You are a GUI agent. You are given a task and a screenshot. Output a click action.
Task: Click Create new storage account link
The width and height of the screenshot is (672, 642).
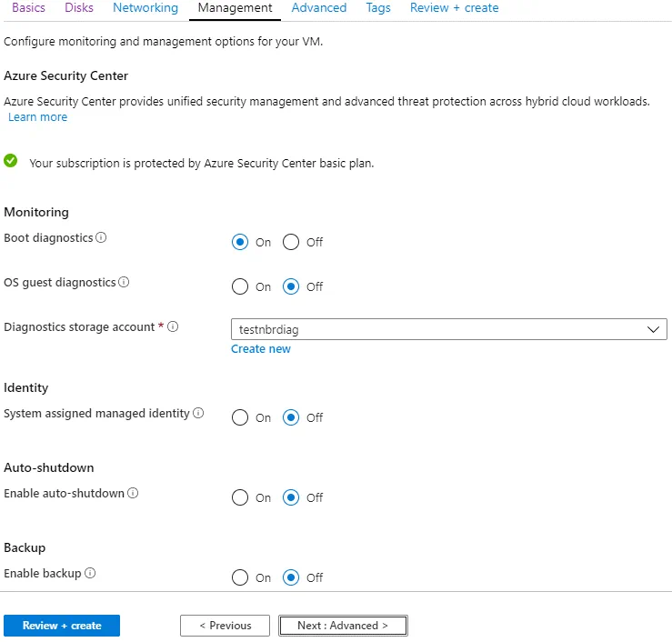point(261,349)
